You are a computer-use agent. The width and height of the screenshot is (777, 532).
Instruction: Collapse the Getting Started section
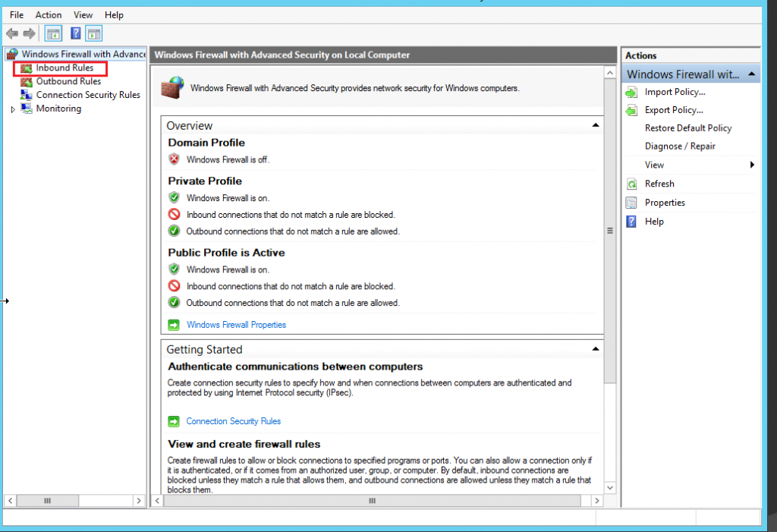(596, 349)
